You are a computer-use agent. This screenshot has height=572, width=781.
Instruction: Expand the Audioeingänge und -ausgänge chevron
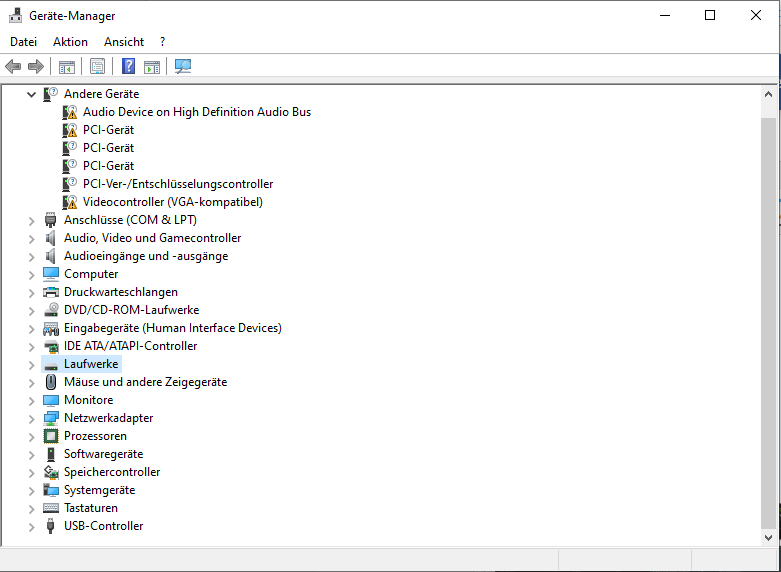tap(31, 256)
